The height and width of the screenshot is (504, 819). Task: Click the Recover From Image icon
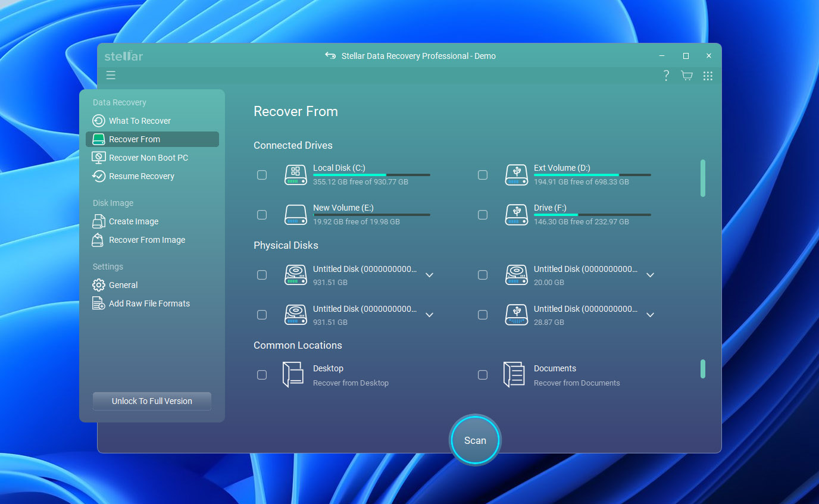tap(99, 240)
